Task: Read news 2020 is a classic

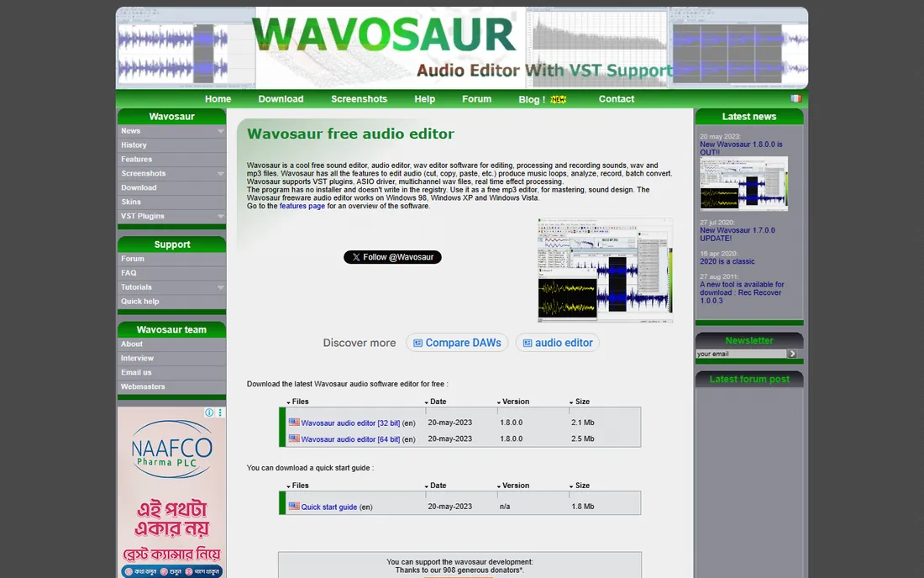Action: point(727,261)
